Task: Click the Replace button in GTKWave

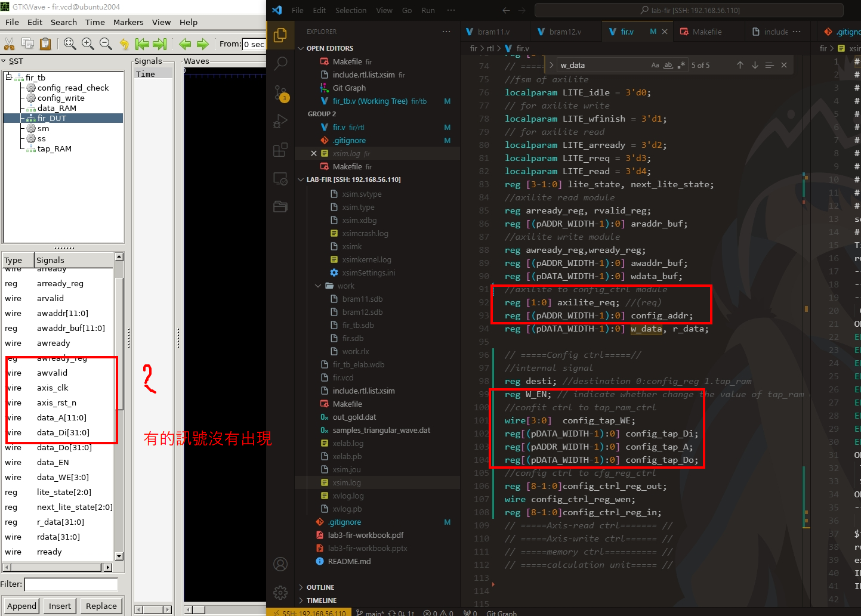Action: point(101,606)
